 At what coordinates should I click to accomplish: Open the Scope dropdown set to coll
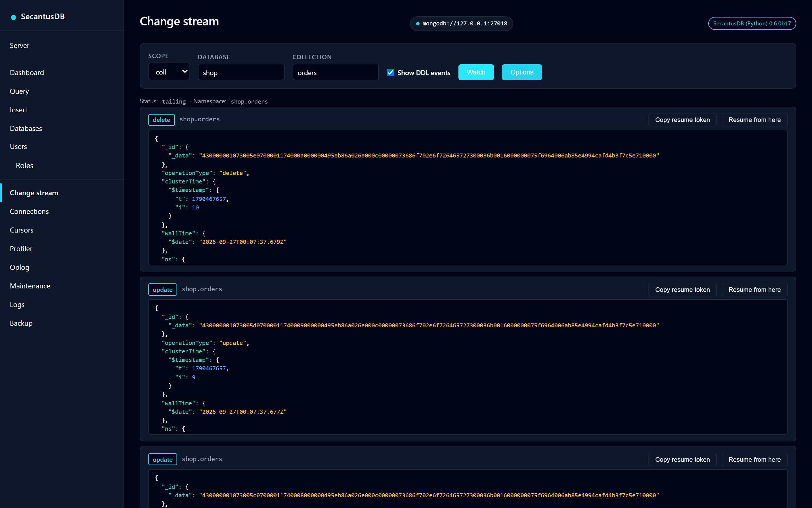coord(169,72)
